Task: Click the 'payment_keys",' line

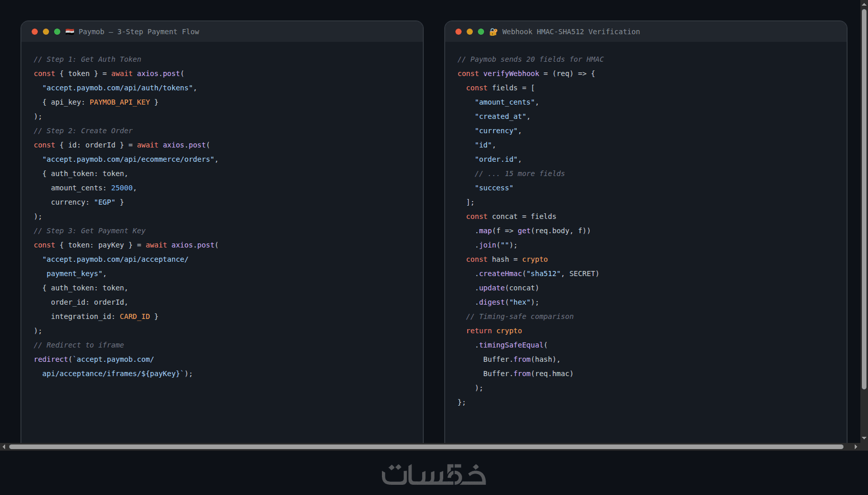Action: click(x=77, y=274)
